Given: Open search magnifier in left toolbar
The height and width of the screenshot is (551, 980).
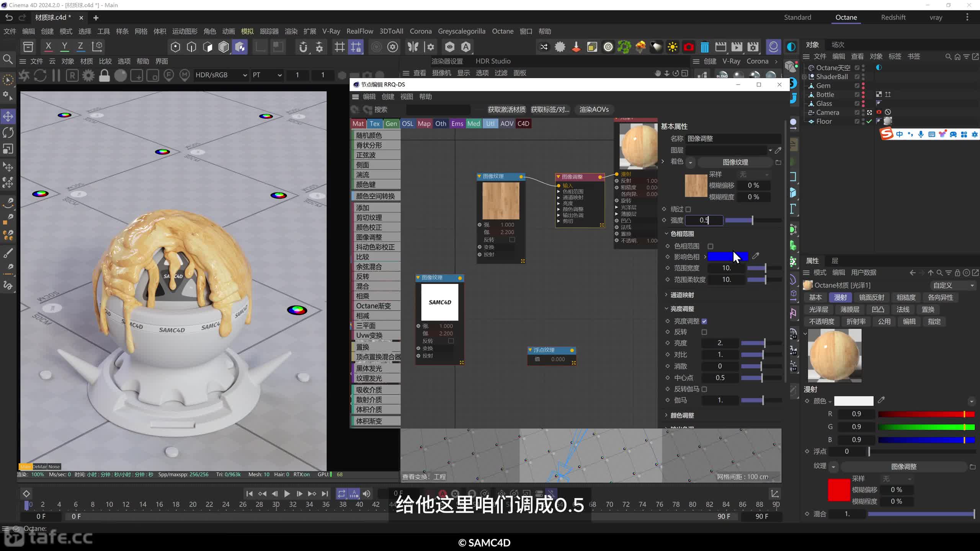Looking at the screenshot, I should pos(8,59).
